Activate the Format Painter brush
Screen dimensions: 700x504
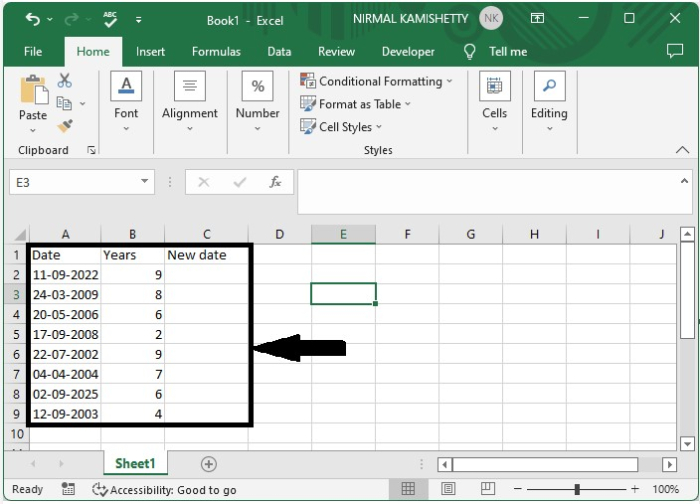click(65, 126)
